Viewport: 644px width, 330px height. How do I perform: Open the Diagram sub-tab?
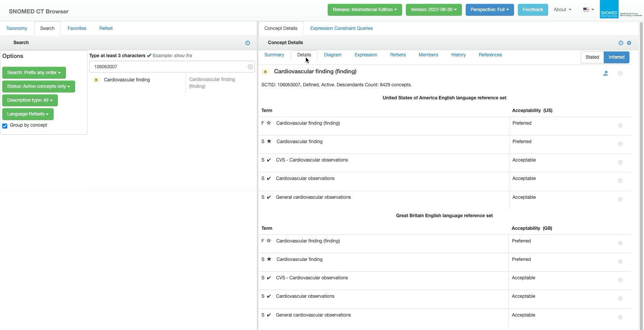[332, 55]
